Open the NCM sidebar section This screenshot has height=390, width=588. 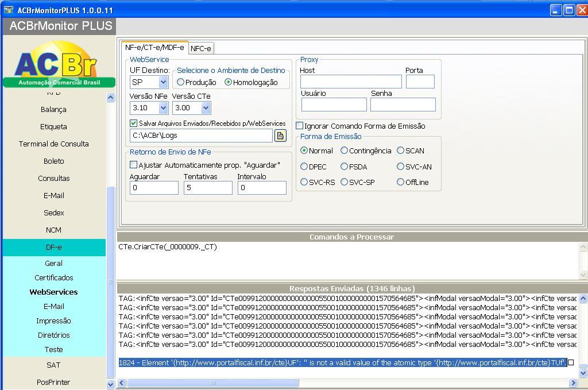click(x=53, y=230)
